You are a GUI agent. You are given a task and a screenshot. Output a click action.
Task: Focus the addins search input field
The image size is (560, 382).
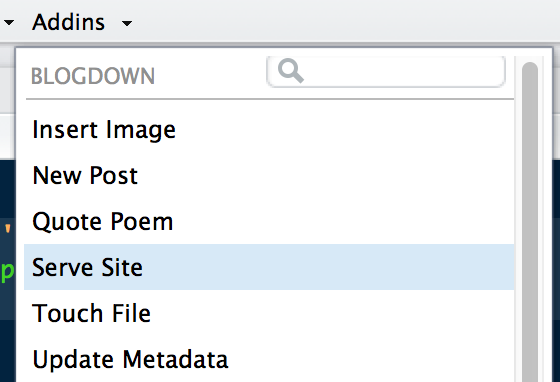pyautogui.click(x=386, y=71)
